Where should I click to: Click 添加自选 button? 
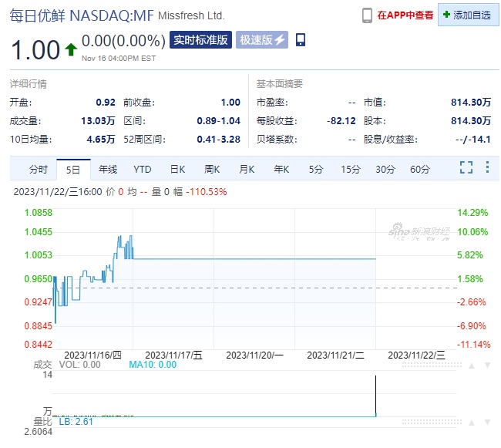click(468, 15)
